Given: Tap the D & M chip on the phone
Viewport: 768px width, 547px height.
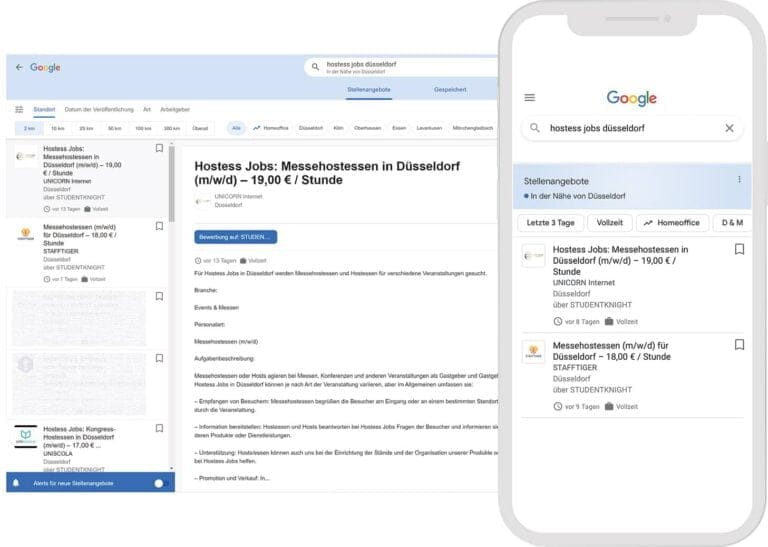Looking at the screenshot, I should click(x=732, y=222).
